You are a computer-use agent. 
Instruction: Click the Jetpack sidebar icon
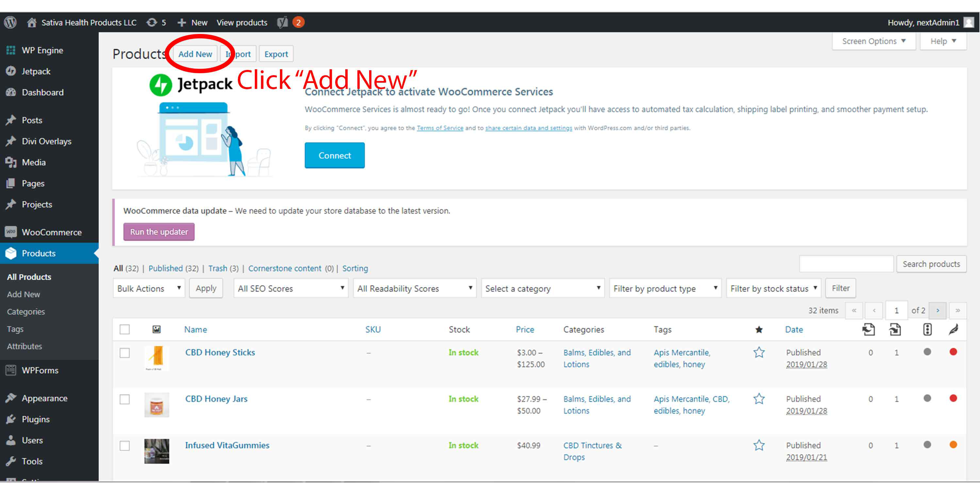click(x=11, y=71)
